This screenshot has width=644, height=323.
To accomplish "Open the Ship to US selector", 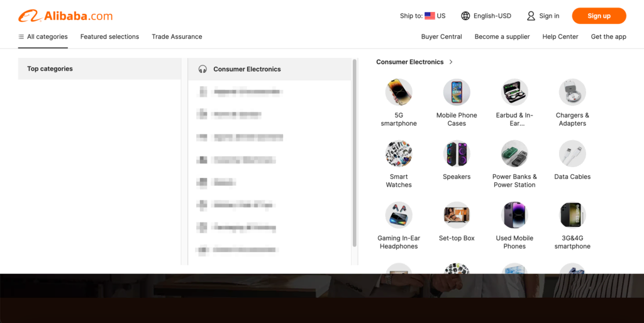I will point(423,16).
